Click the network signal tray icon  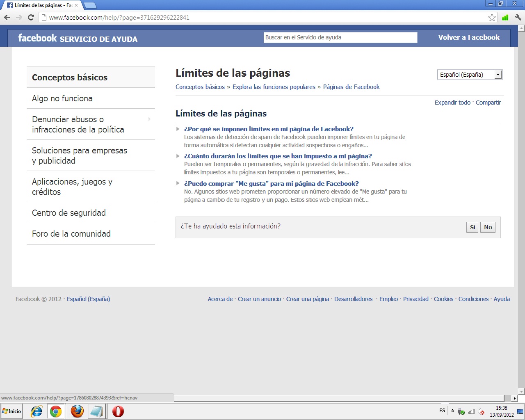pos(471,411)
